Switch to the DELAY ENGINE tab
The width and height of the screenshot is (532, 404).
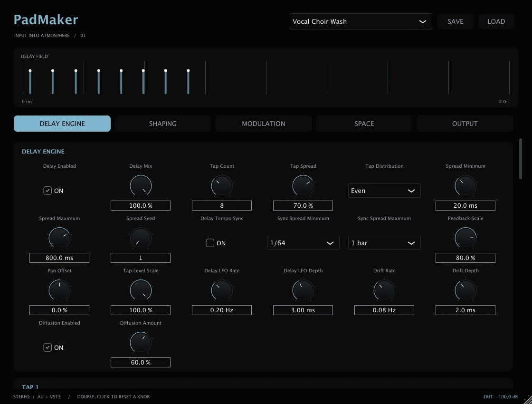(x=62, y=124)
